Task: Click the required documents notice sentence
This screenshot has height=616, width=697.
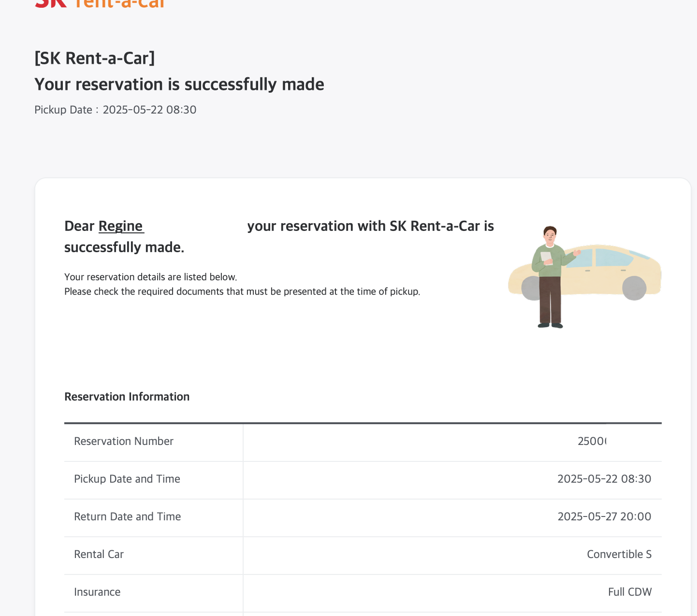Action: [x=242, y=291]
